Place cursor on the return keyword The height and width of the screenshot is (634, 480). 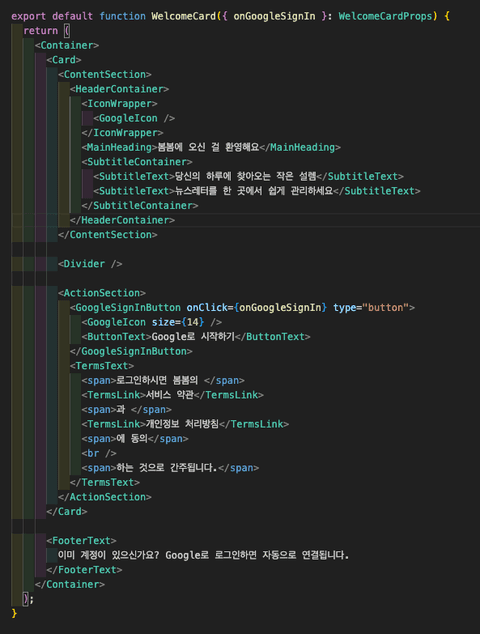pos(40,31)
